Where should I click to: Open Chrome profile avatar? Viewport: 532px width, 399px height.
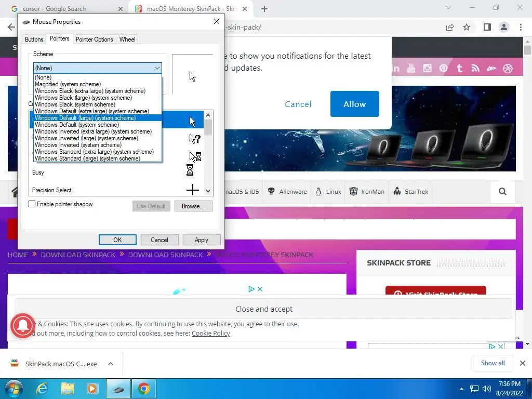click(504, 27)
